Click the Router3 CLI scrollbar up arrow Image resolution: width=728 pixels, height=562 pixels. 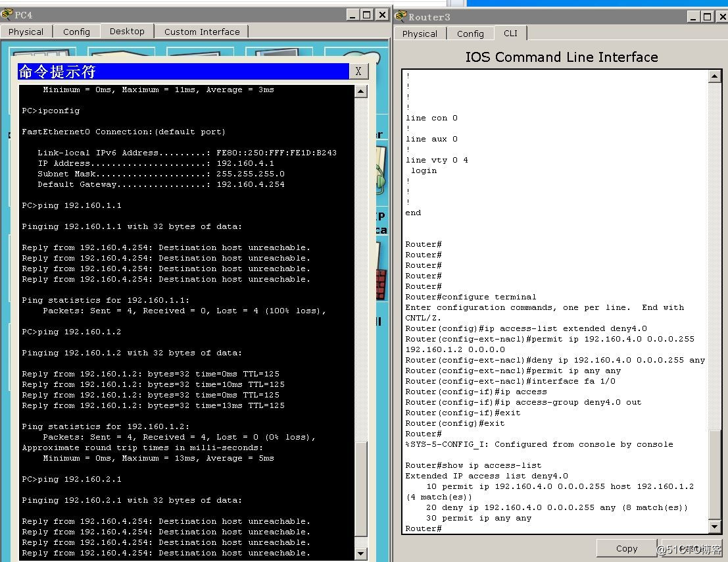715,76
